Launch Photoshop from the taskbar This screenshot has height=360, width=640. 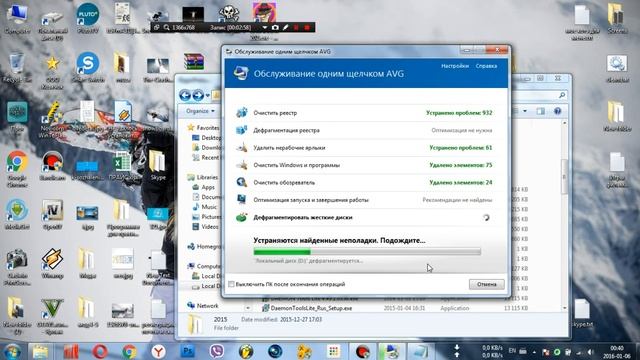pos(188,351)
